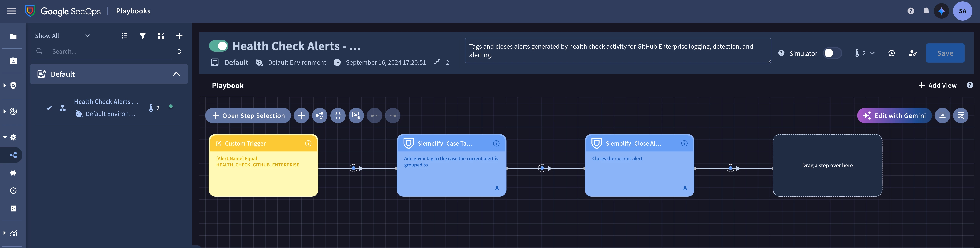The height and width of the screenshot is (248, 980).
Task: Open the IDE code sidebar icon
Action: point(13,208)
